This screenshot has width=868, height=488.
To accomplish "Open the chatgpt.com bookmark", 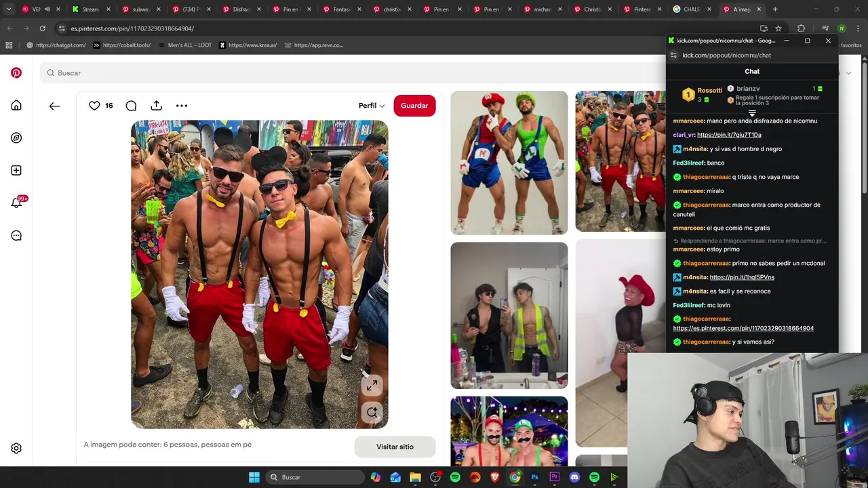I will [56, 45].
